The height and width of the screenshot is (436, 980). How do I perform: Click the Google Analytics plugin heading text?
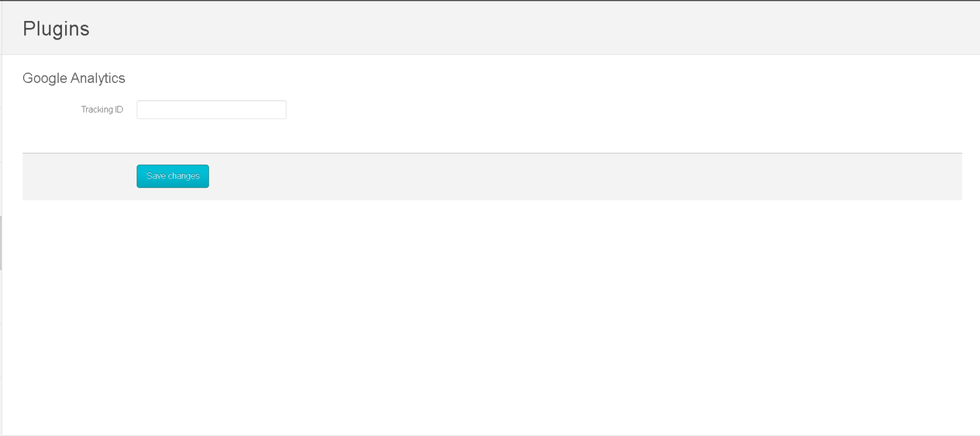click(x=74, y=78)
